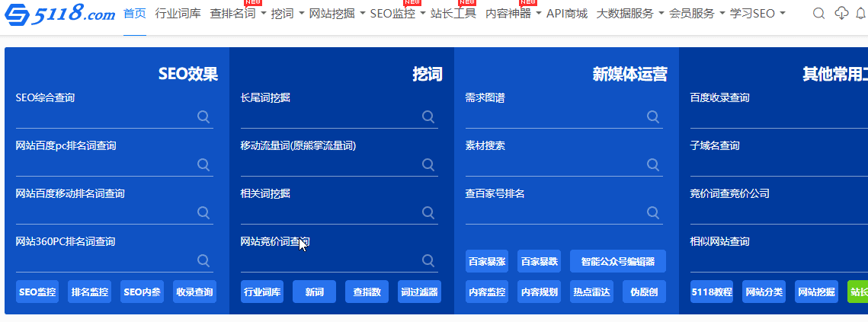The image size is (868, 322).
Task: Open 智能公众号编辑器 button
Action: pyautogui.click(x=618, y=261)
